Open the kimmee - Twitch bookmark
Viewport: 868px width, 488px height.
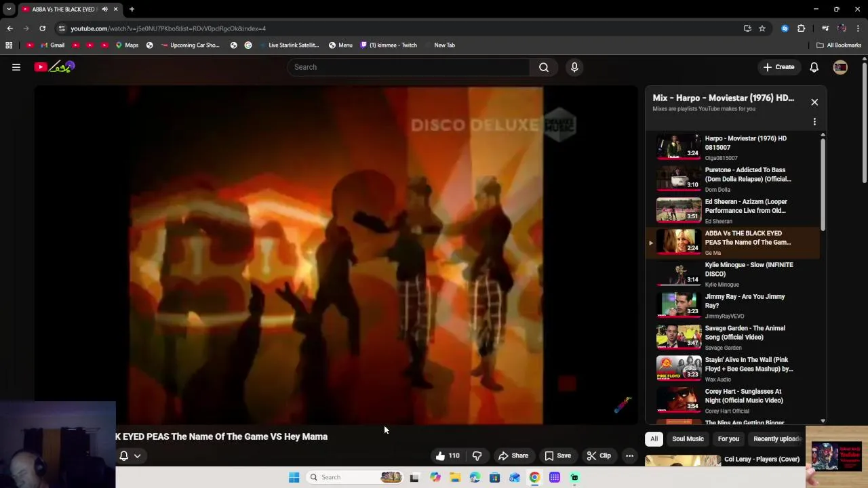click(389, 45)
